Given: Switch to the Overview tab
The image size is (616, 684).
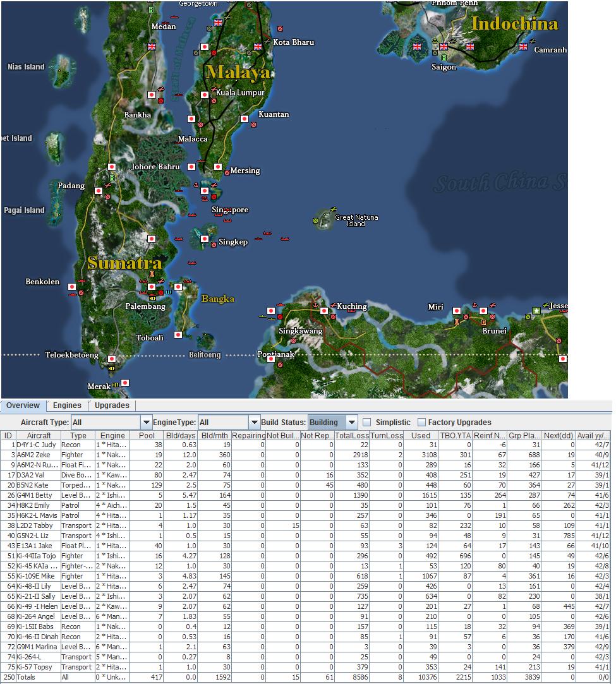Looking at the screenshot, I should pyautogui.click(x=23, y=405).
